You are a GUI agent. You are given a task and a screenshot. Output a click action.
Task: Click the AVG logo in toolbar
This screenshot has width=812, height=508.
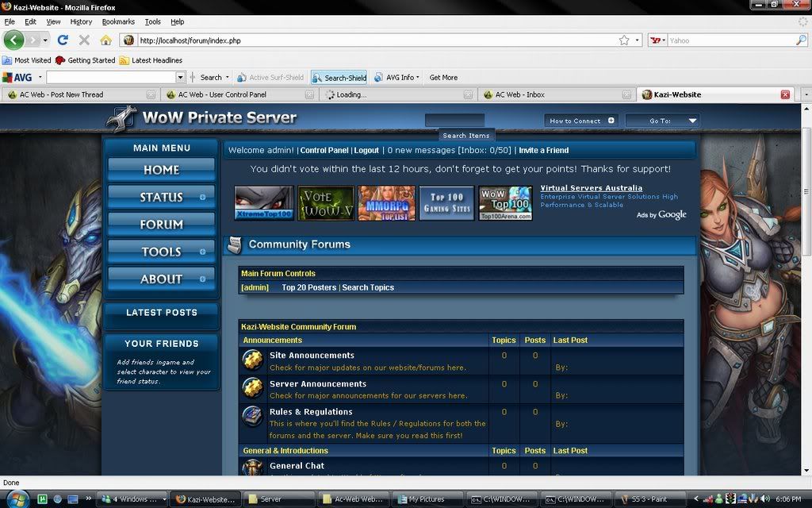tap(17, 77)
